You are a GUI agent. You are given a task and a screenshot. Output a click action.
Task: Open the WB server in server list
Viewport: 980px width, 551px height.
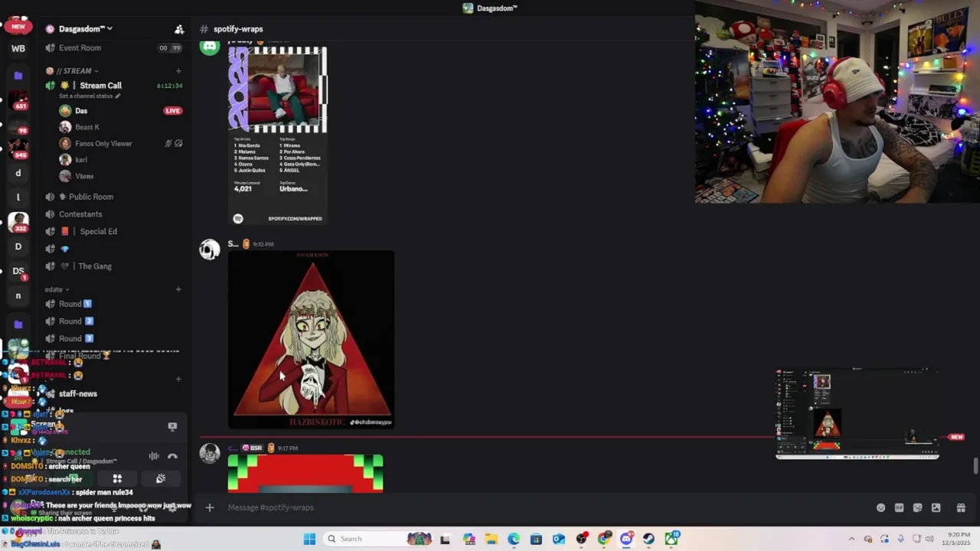pos(18,48)
